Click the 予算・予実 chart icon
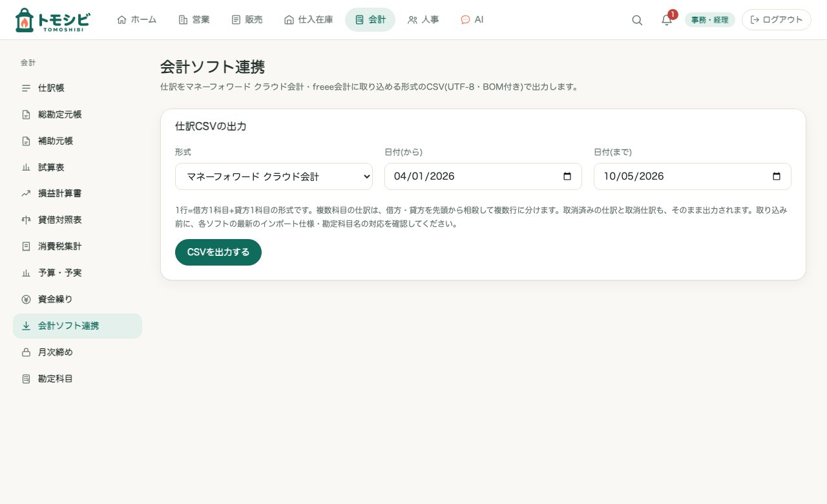The width and height of the screenshot is (827, 504). click(x=26, y=273)
